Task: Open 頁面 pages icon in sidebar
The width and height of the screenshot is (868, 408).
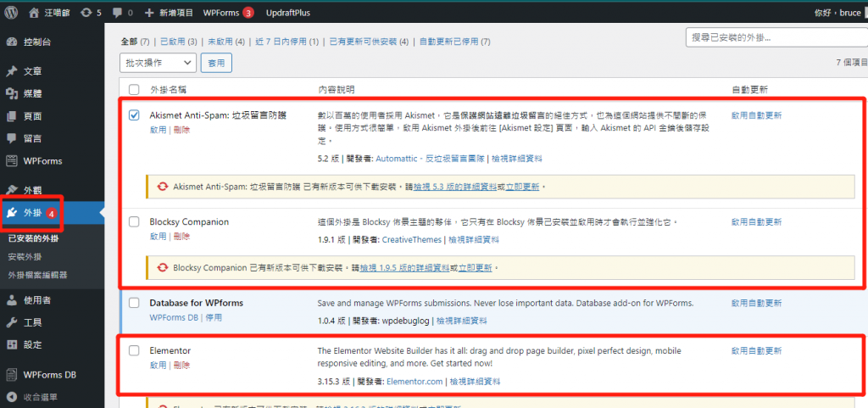Action: [12, 116]
